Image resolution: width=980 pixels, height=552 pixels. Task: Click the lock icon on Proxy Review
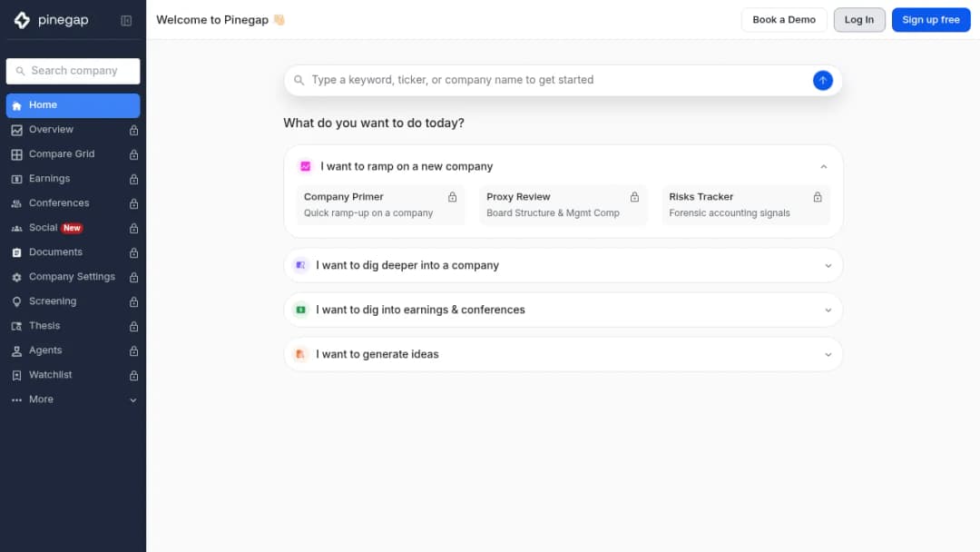(634, 197)
